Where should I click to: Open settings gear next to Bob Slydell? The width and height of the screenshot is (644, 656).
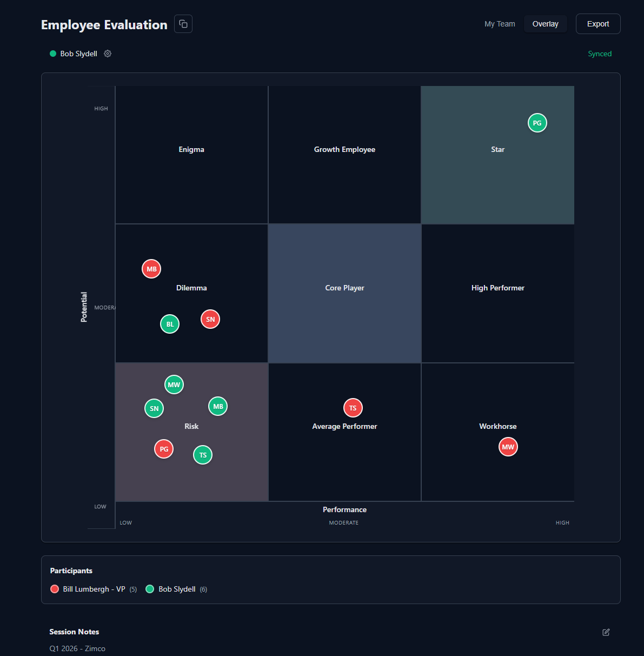[x=108, y=54]
